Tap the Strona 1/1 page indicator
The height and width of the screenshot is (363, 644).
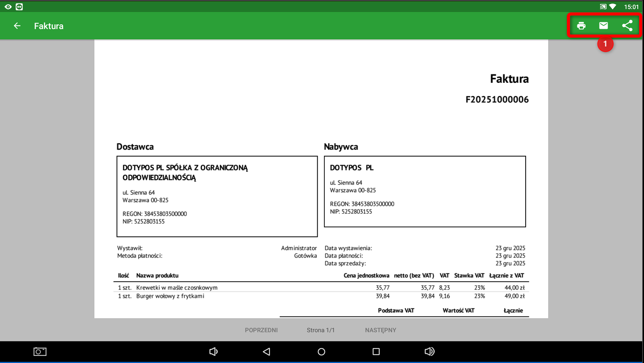click(321, 330)
